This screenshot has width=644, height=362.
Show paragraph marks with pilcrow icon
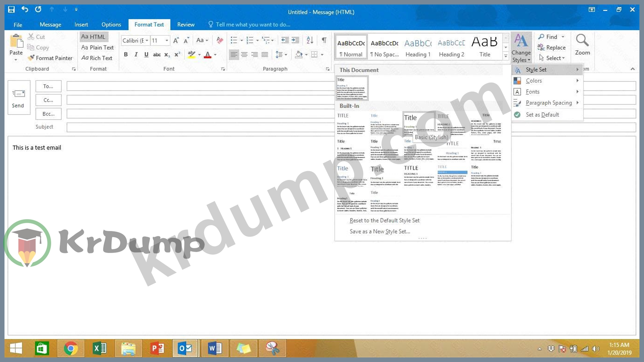[324, 40]
